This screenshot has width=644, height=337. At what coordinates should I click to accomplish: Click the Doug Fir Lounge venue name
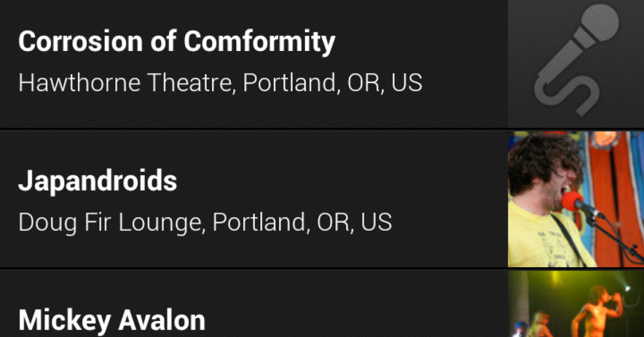[111, 222]
